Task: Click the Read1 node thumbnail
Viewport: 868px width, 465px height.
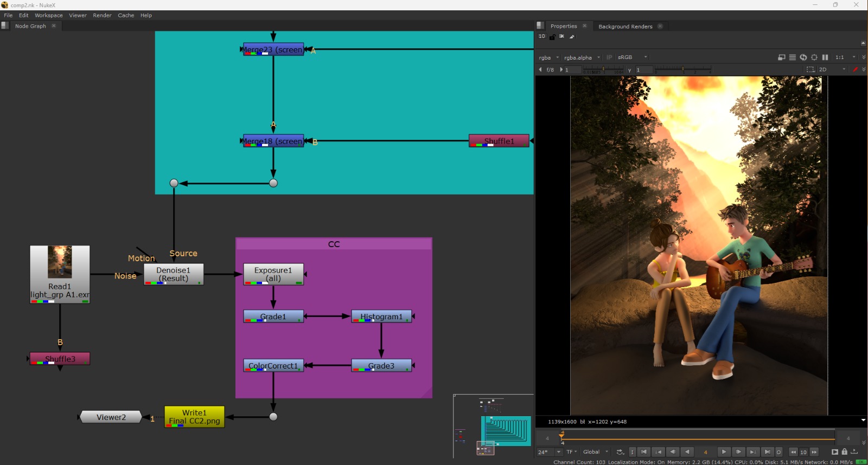Action: pos(60,262)
